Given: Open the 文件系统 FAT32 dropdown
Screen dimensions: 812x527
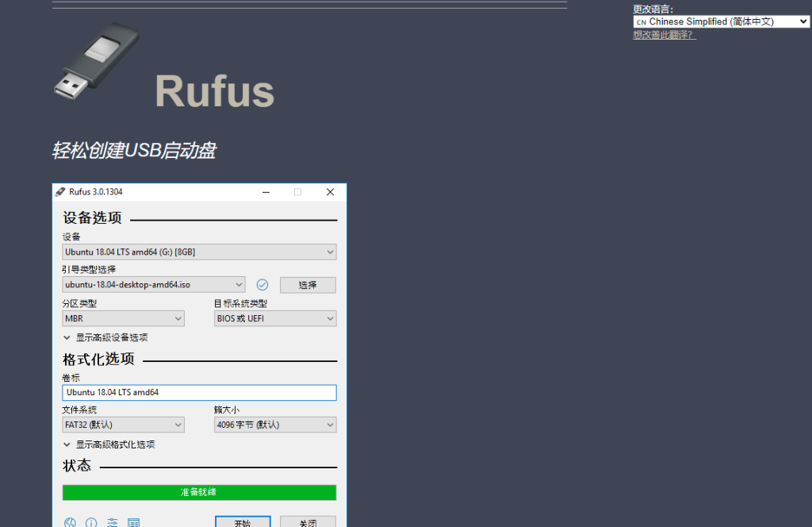Looking at the screenshot, I should click(123, 425).
